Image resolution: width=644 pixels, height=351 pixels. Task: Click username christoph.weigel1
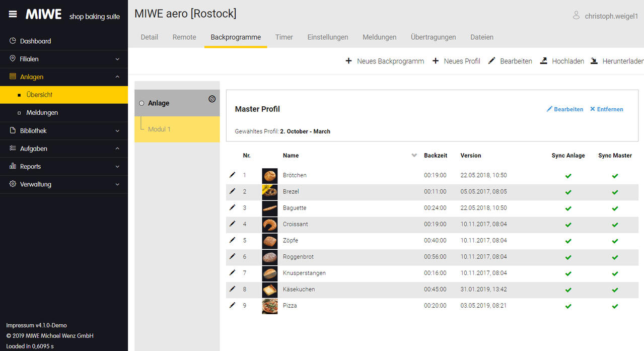pos(611,16)
